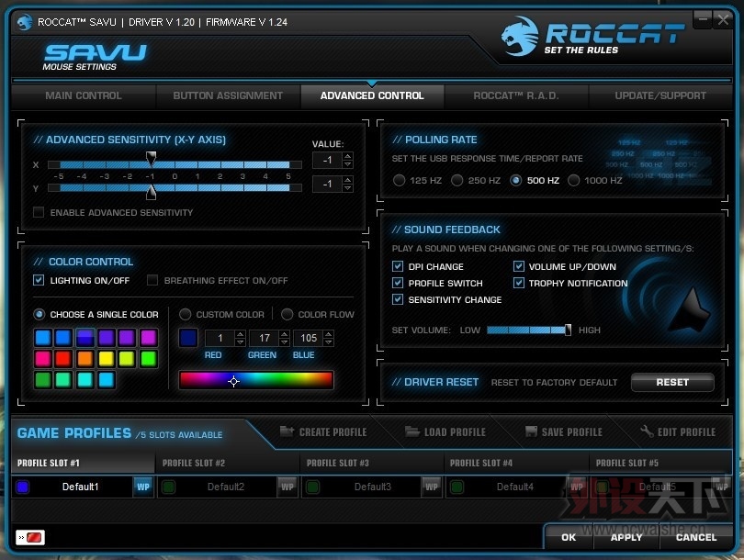Toggle Lighting On/Off checkbox
The width and height of the screenshot is (744, 560).
pos(39,280)
